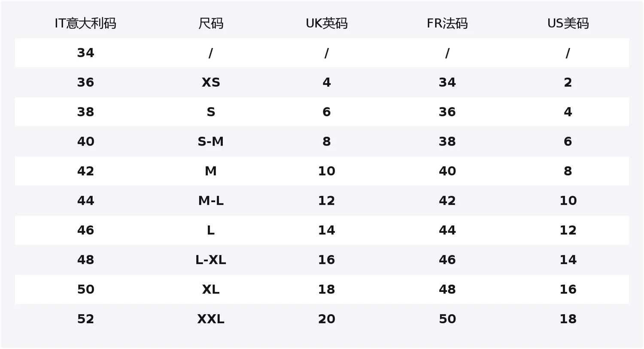Click FR size 50 in the XXL row
The height and width of the screenshot is (349, 644).
[x=447, y=319]
